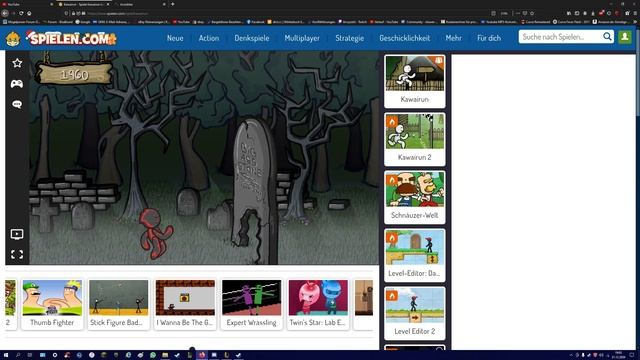Click the gamepad icon in game sidebar
The image size is (640, 360).
click(17, 84)
